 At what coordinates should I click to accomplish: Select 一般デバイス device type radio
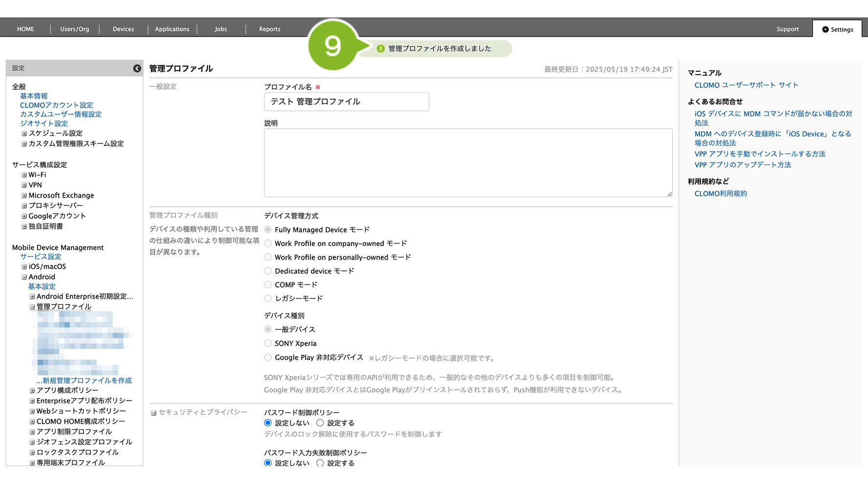[268, 329]
